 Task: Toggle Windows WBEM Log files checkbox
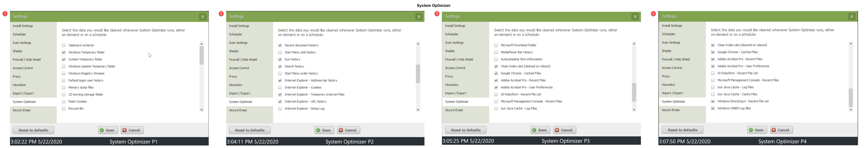(713, 108)
